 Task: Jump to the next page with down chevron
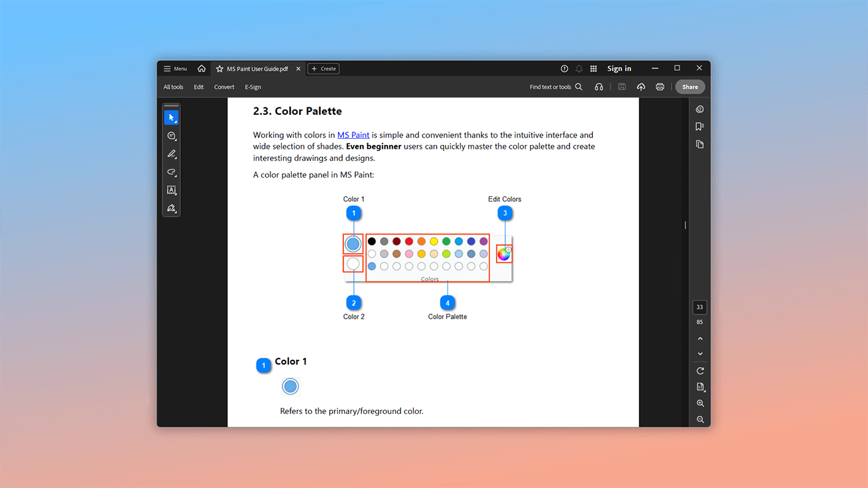[x=700, y=354]
